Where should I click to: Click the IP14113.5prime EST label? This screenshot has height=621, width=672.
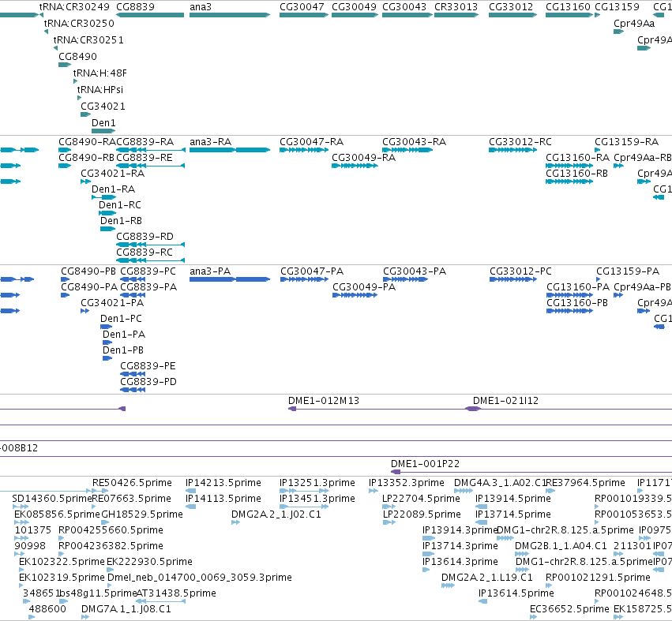pos(223,499)
